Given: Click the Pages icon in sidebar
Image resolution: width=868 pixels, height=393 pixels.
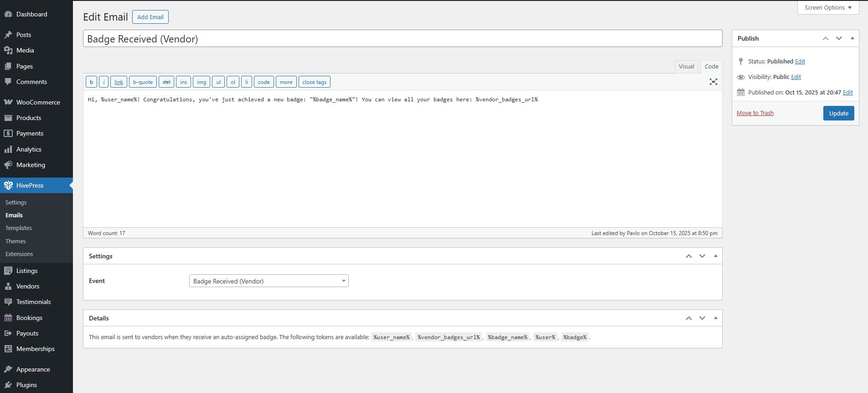Looking at the screenshot, I should pos(8,66).
